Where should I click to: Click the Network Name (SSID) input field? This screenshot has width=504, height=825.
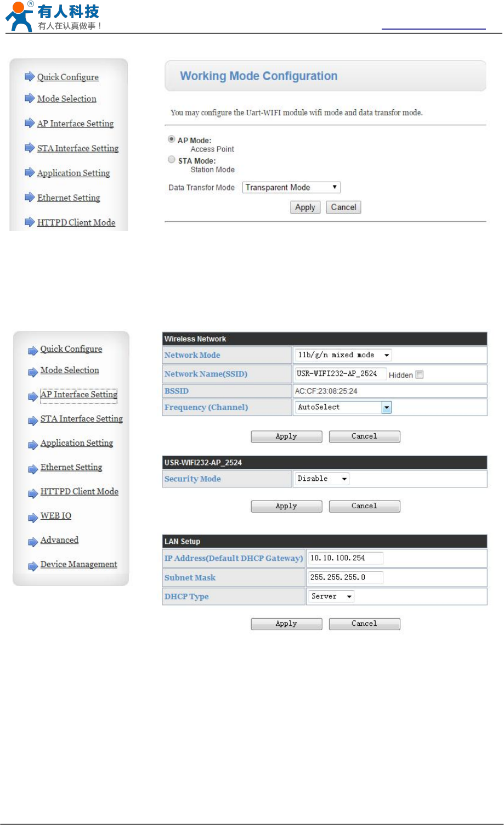(x=340, y=374)
